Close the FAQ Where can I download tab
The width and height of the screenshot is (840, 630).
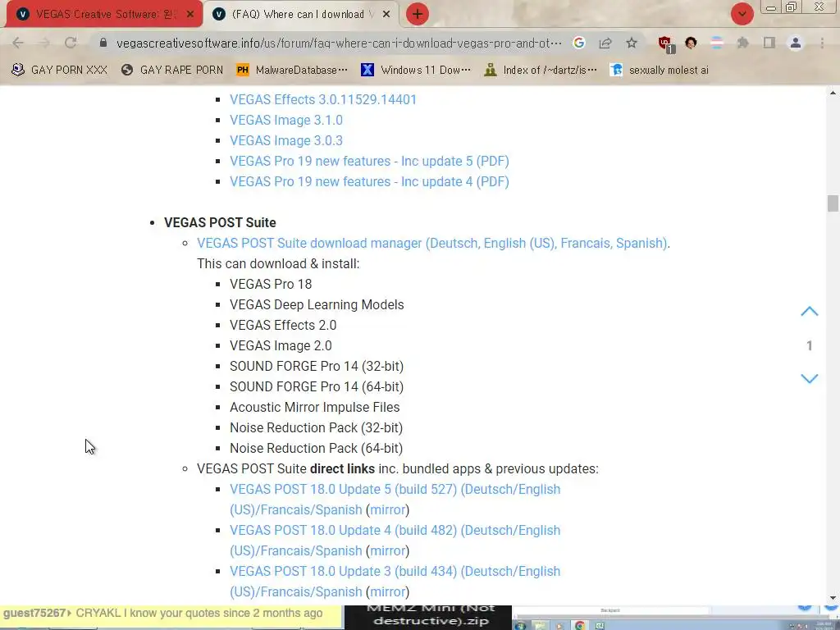(386, 15)
